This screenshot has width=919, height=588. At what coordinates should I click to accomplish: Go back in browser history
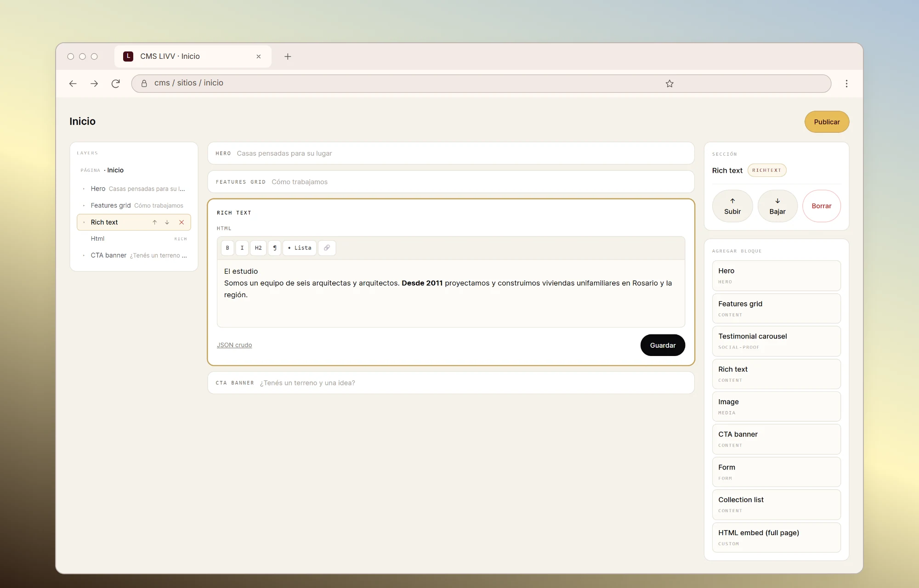pos(73,84)
